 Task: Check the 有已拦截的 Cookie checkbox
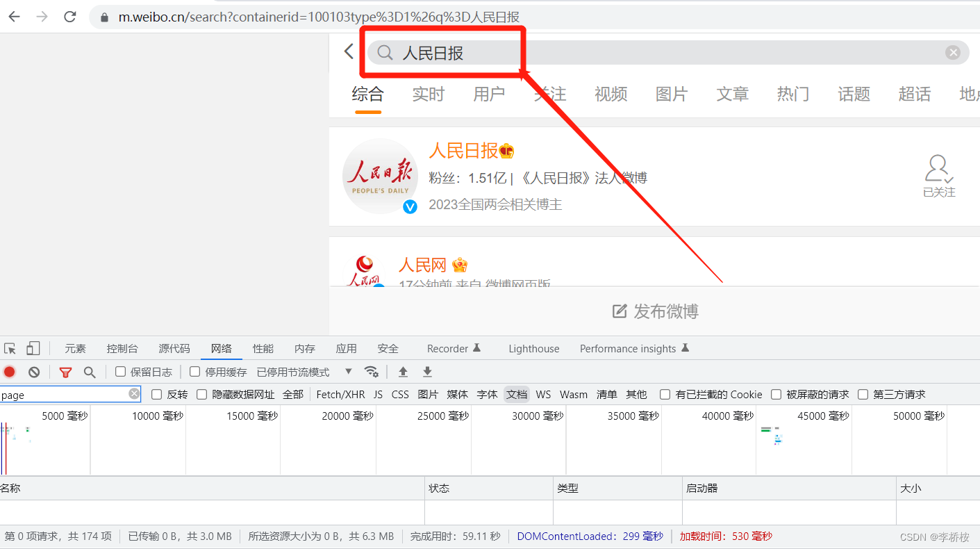[x=665, y=394]
